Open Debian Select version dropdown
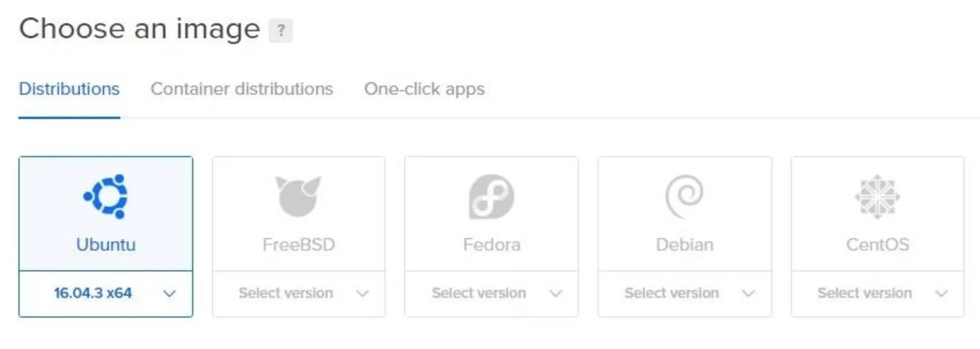The image size is (980, 349). coord(685,293)
